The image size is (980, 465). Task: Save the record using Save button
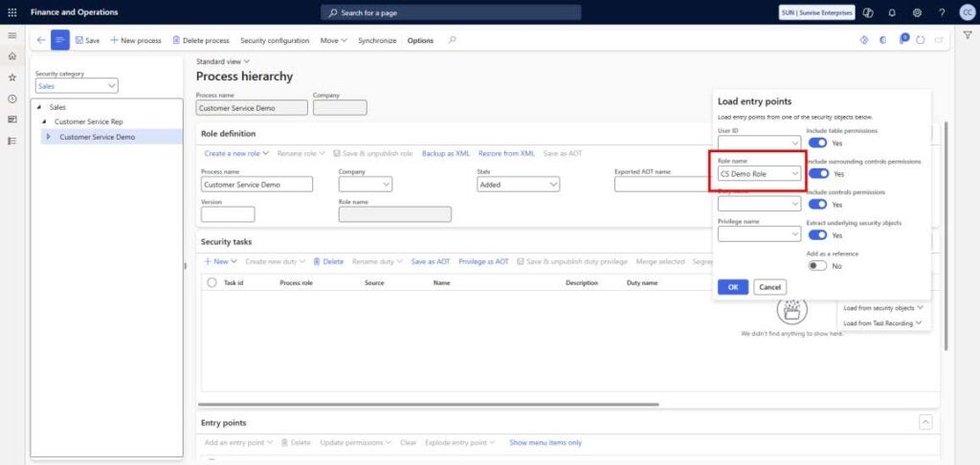pyautogui.click(x=87, y=40)
